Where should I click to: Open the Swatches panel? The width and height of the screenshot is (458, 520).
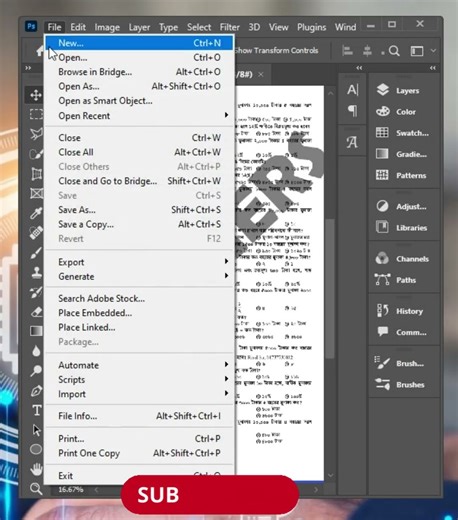[404, 133]
